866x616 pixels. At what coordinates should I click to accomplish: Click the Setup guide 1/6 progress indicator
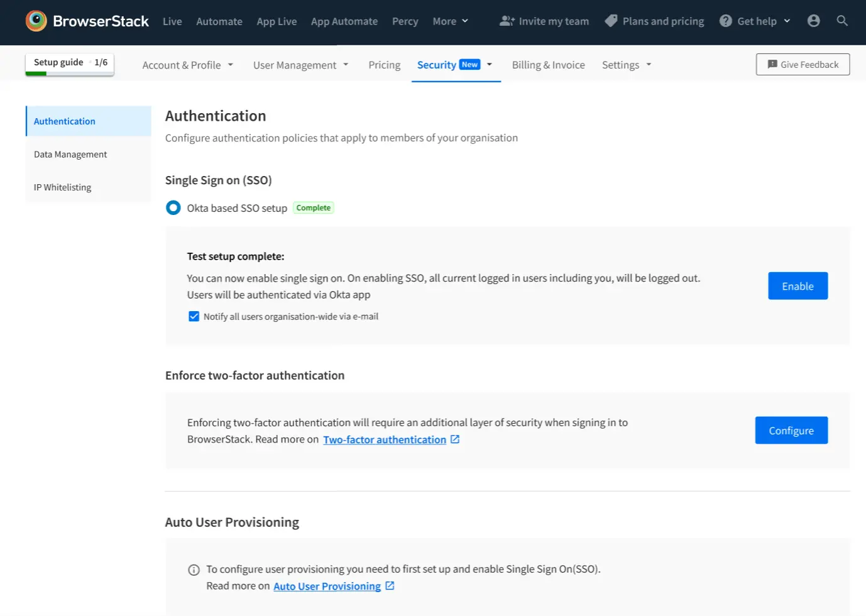(70, 63)
